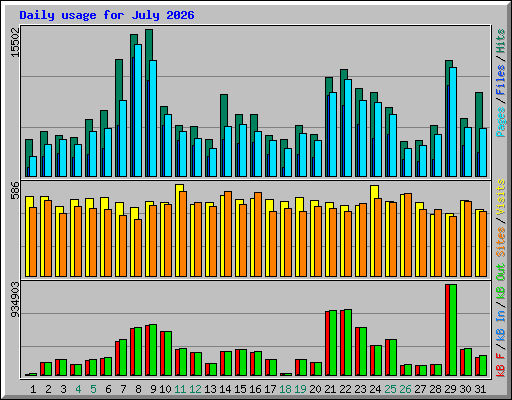
Task: Select the 586 visits axis value
Action: pyautogui.click(x=15, y=191)
